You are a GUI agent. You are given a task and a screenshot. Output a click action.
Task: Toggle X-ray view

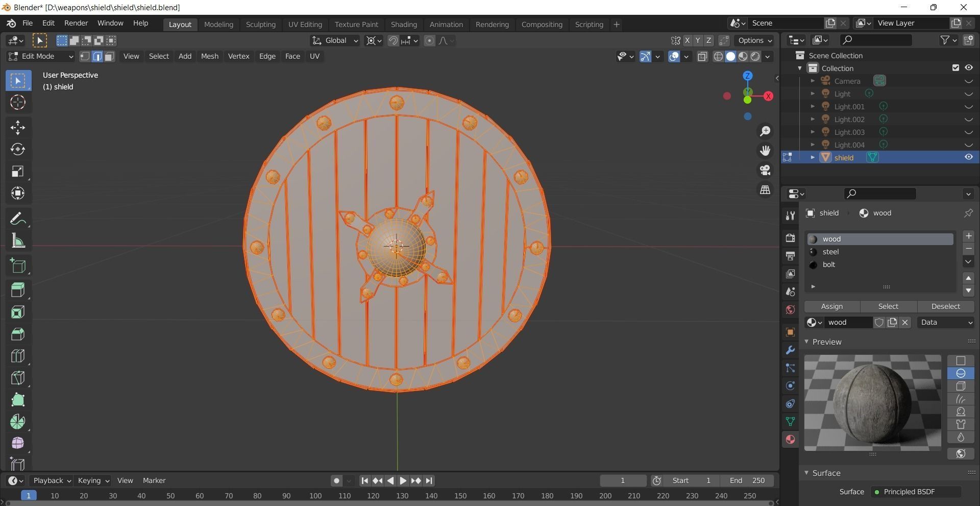(702, 57)
